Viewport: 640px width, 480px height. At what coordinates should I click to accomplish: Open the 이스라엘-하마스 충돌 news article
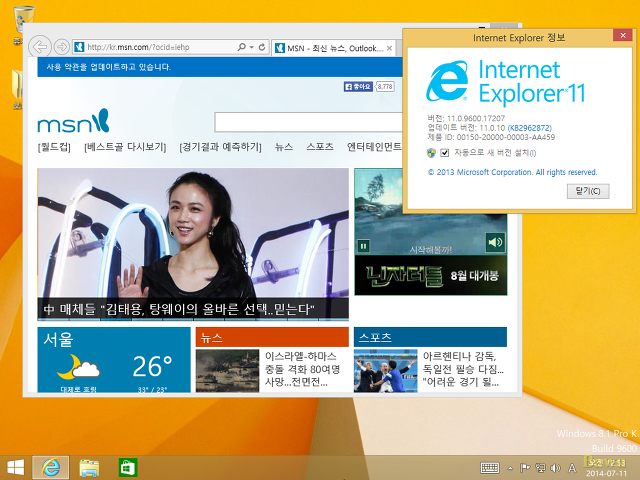coord(302,369)
